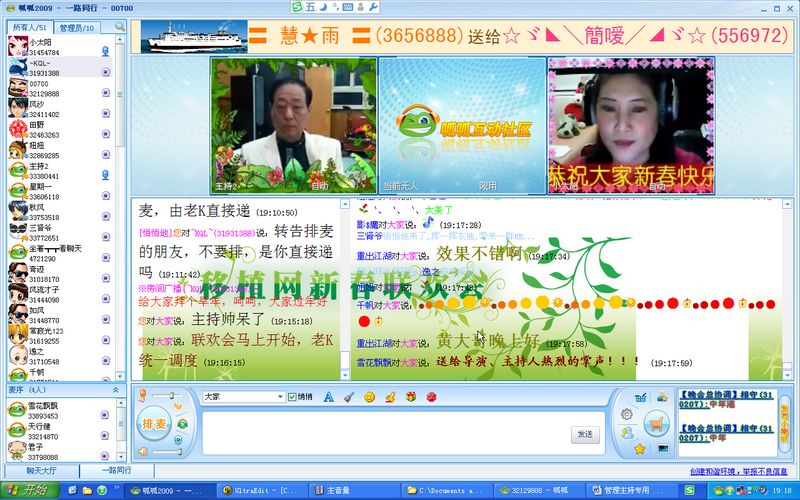
Task: Open the settings gear icon
Action: click(627, 414)
